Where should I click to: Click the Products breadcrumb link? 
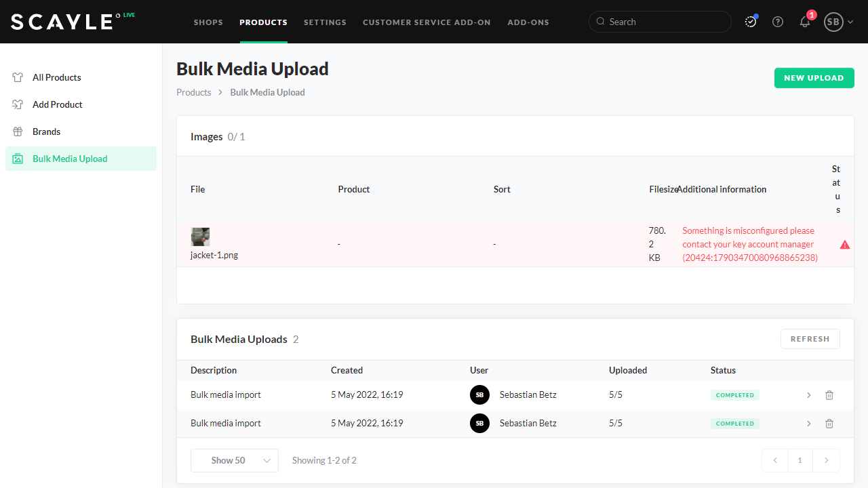194,92
